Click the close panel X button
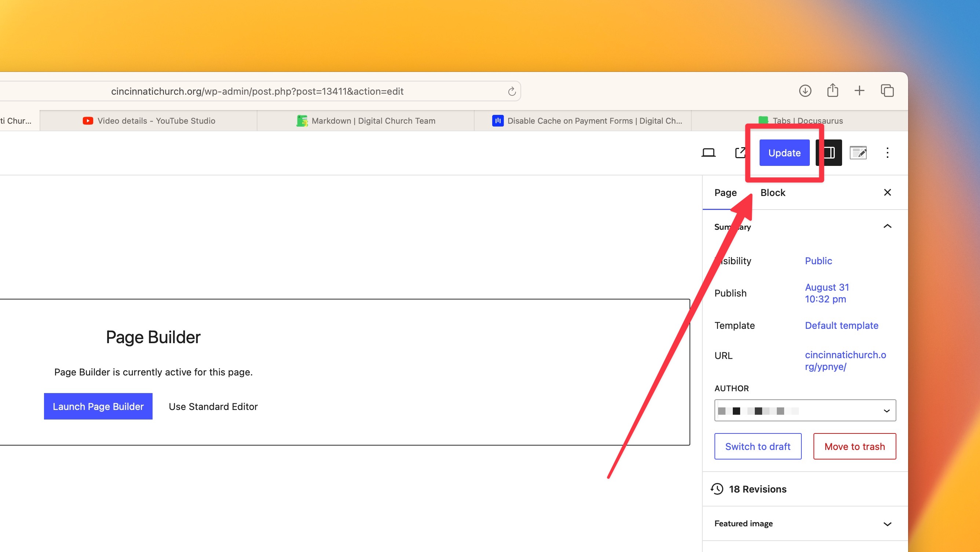The image size is (980, 552). click(888, 192)
